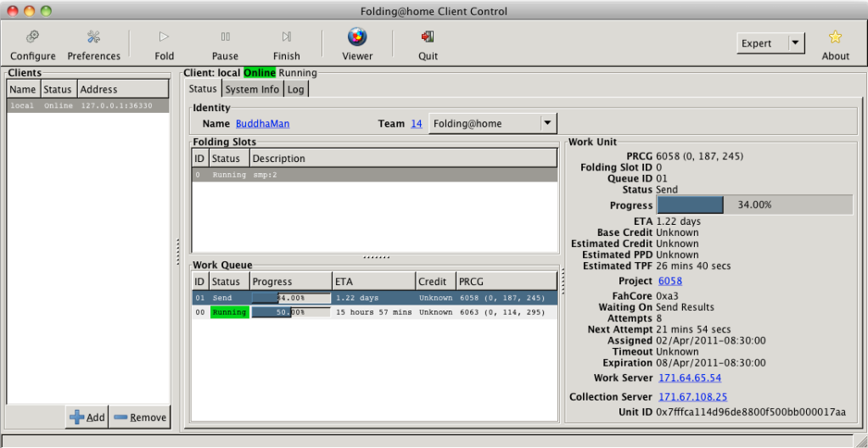
Task: Click the Unit ID value text
Action: click(x=751, y=412)
